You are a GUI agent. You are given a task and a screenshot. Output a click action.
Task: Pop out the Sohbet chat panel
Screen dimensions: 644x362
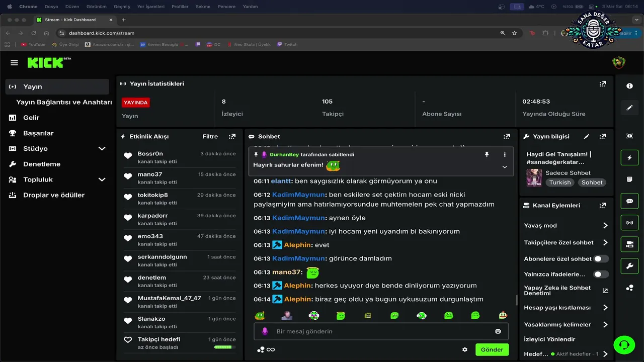click(507, 136)
